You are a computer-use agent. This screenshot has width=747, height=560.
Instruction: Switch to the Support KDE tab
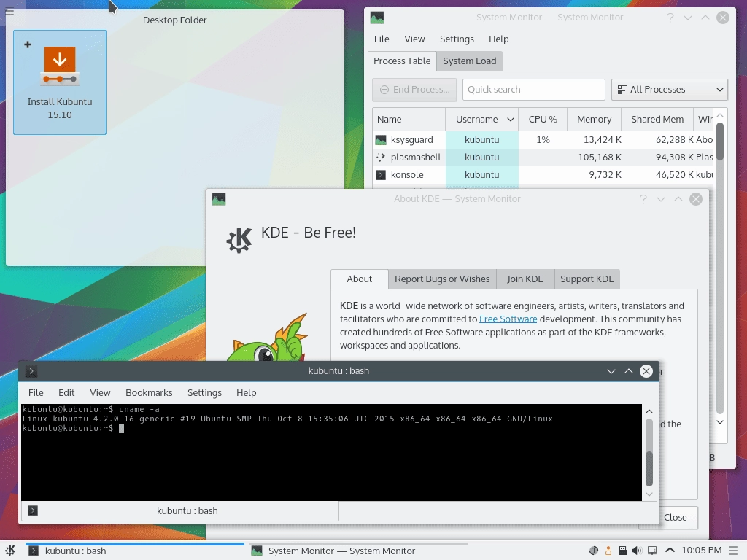(x=587, y=279)
